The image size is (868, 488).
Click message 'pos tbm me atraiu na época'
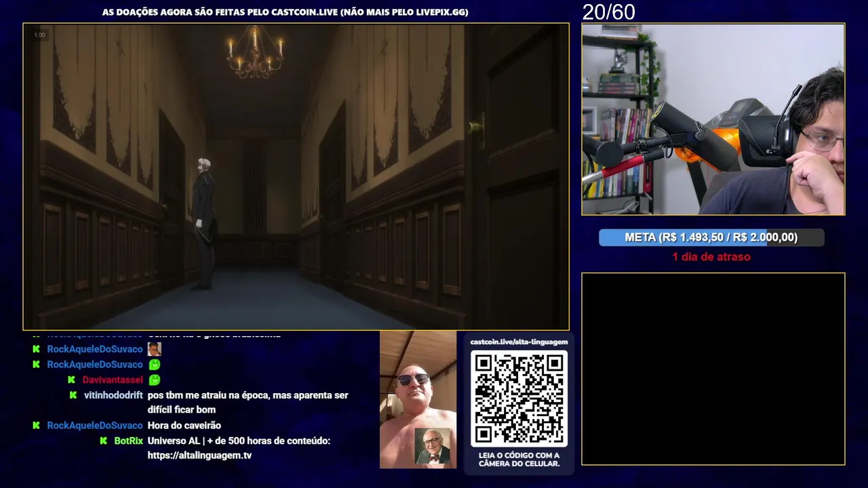click(x=248, y=402)
